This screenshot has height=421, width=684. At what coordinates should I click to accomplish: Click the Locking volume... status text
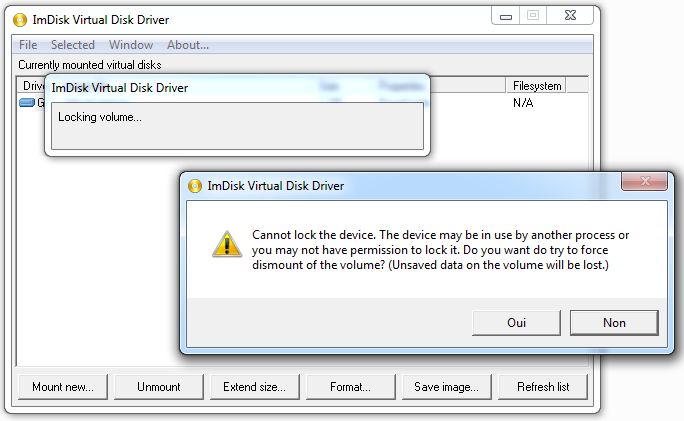click(x=100, y=117)
